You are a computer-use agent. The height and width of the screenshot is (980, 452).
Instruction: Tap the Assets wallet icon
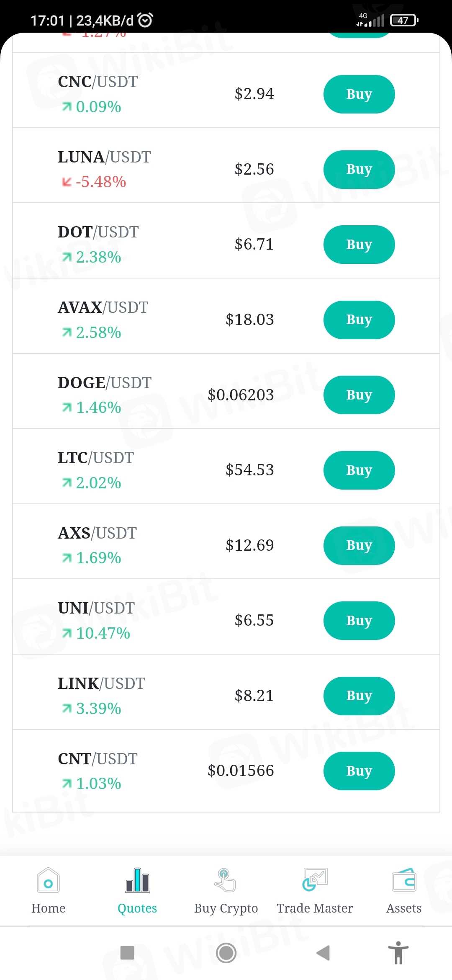coord(404,880)
